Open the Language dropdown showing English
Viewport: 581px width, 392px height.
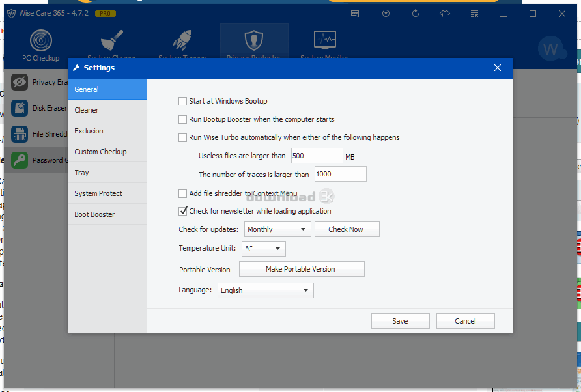[265, 290]
